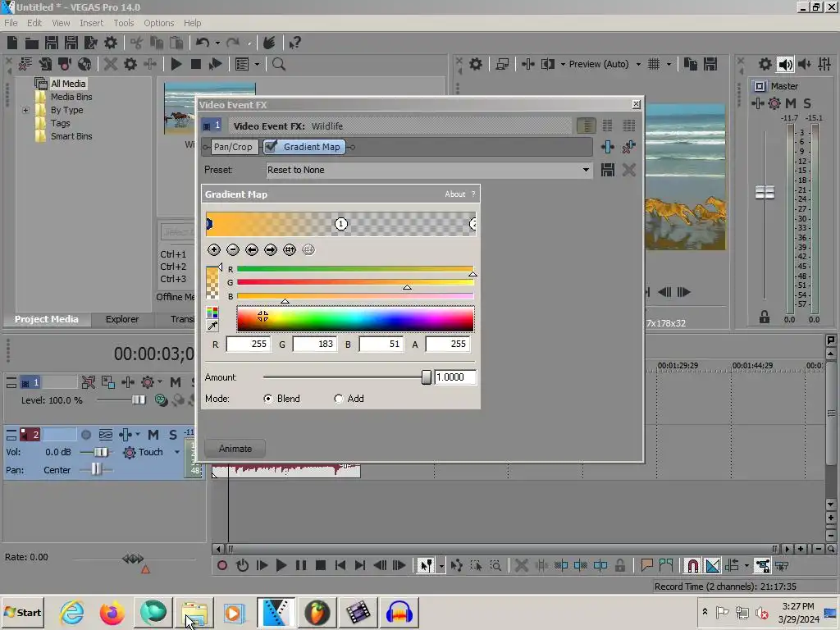
Task: Open project Properties gear icon
Action: (111, 43)
